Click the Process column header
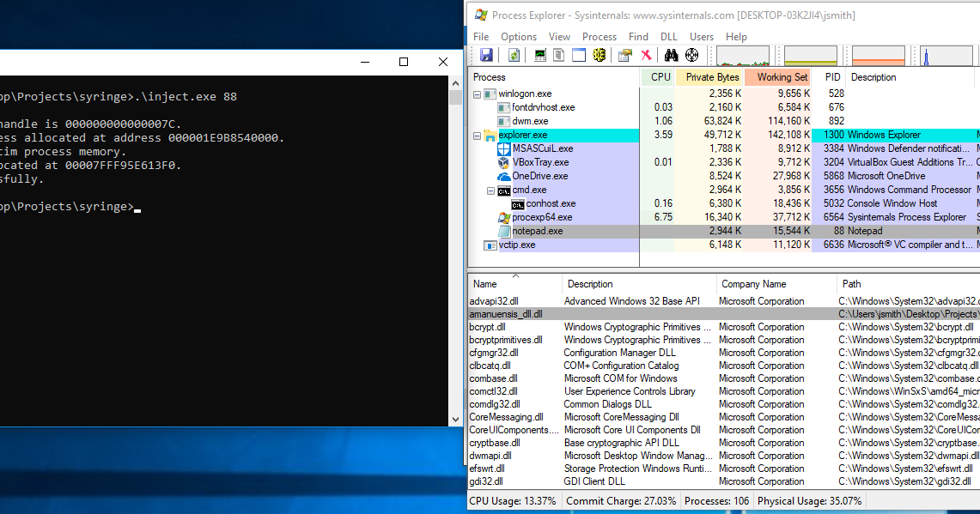Viewport: 980px width, 514px height. (x=555, y=77)
